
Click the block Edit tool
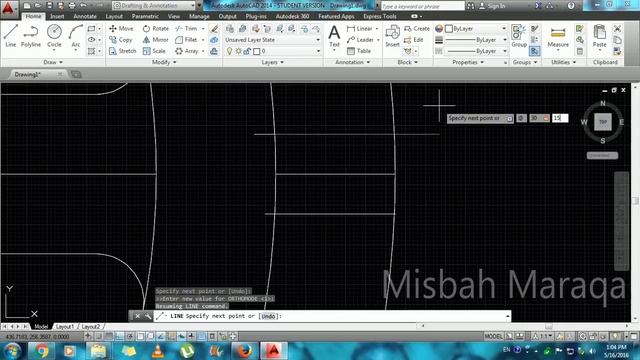point(413,40)
